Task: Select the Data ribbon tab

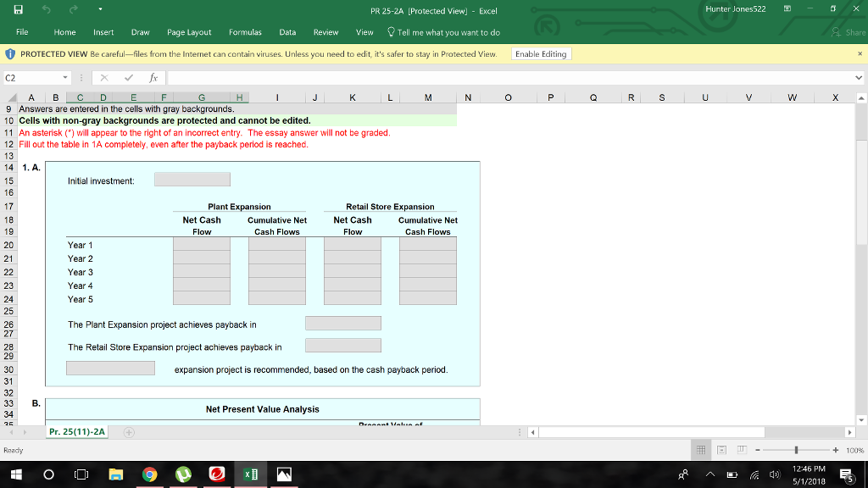Action: (287, 32)
